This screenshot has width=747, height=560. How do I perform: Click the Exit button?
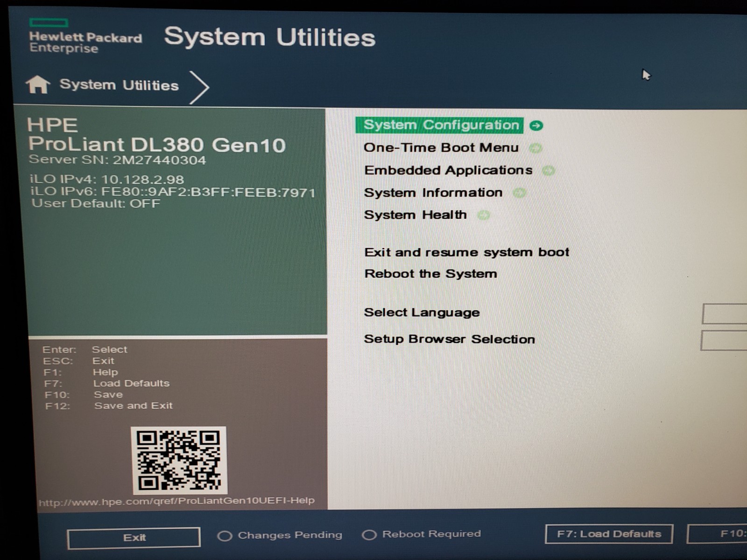[134, 538]
